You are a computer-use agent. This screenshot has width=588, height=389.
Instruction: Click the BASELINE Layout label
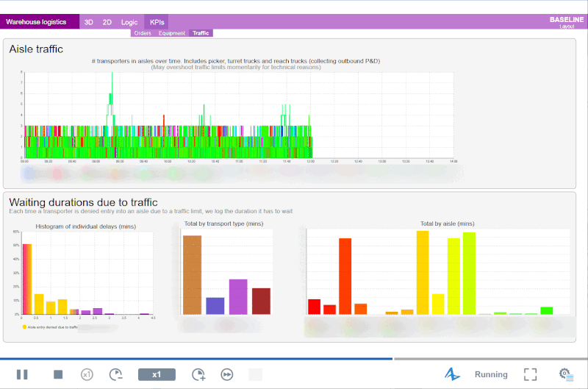click(566, 22)
